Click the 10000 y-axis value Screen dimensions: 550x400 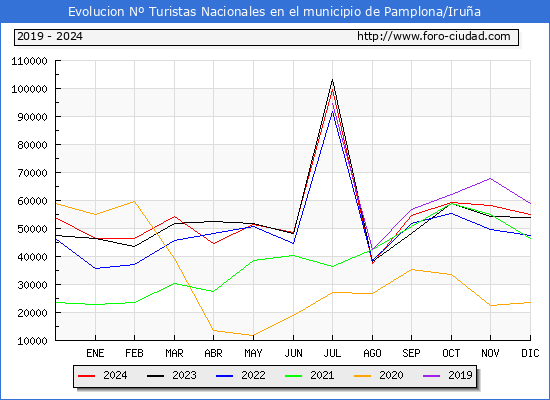(x=32, y=341)
